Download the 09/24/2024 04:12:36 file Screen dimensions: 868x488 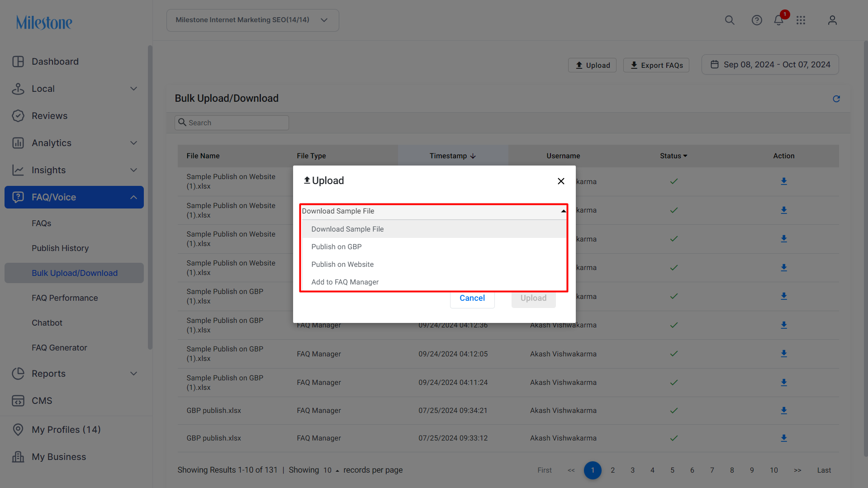click(784, 325)
